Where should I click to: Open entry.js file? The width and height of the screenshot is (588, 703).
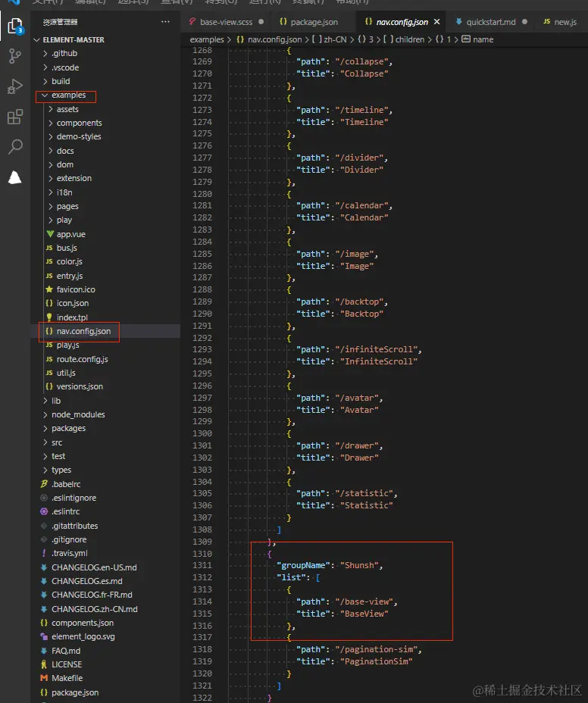[x=70, y=276]
